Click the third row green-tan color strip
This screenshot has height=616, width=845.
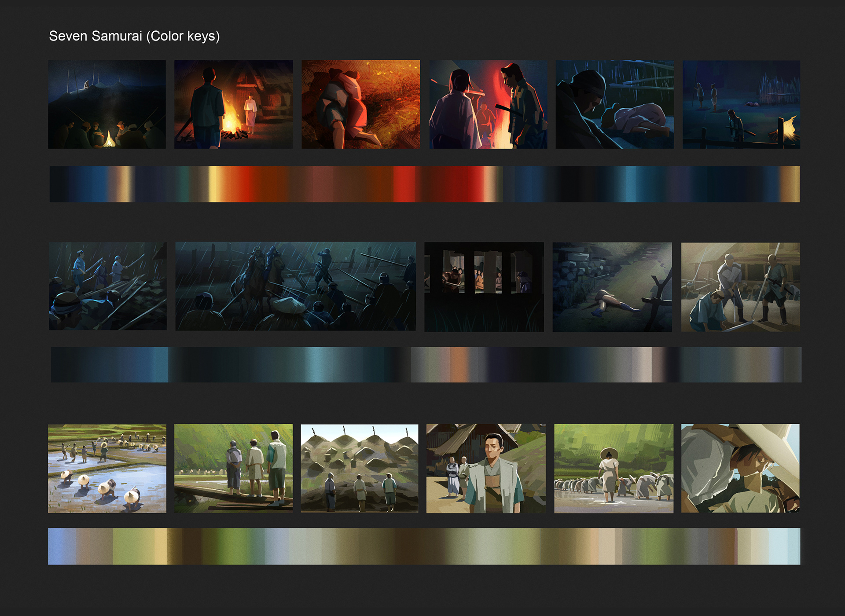(424, 546)
